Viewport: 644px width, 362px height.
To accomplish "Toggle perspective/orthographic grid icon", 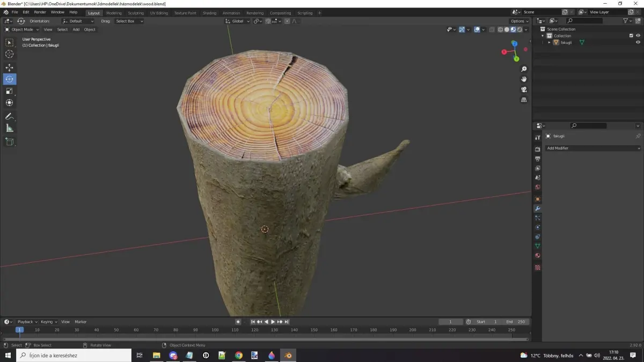I will pyautogui.click(x=524, y=100).
